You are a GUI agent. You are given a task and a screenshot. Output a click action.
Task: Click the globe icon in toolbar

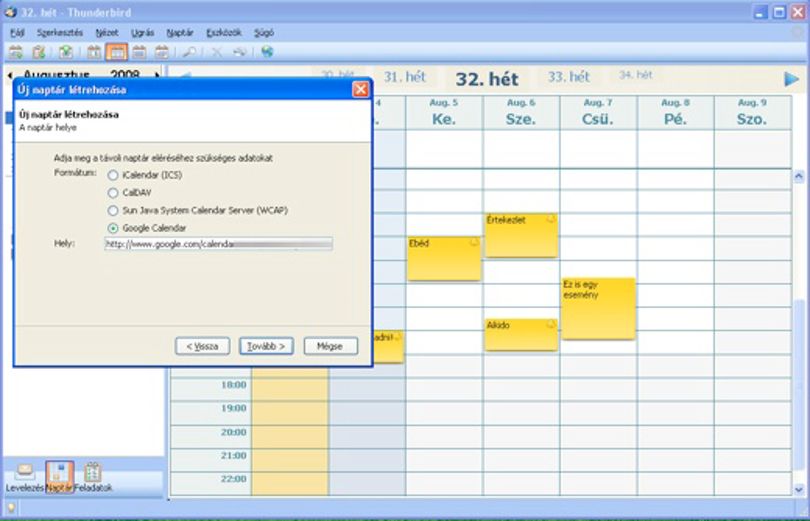[267, 52]
